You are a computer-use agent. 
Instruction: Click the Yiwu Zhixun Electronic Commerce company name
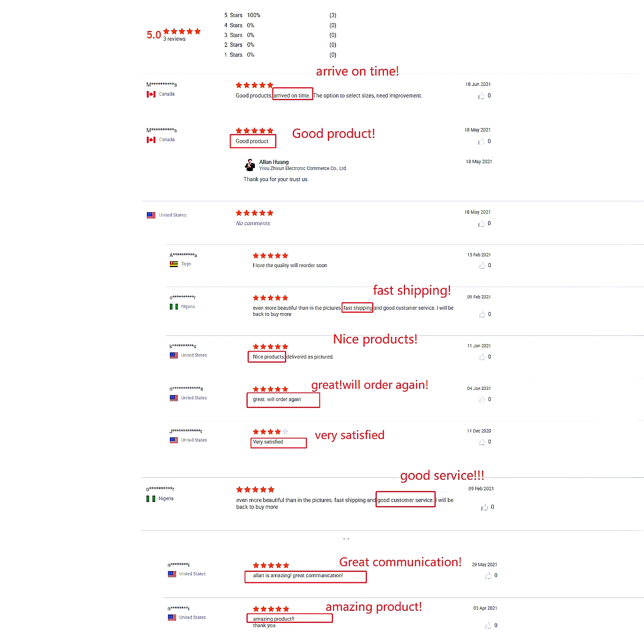point(303,168)
